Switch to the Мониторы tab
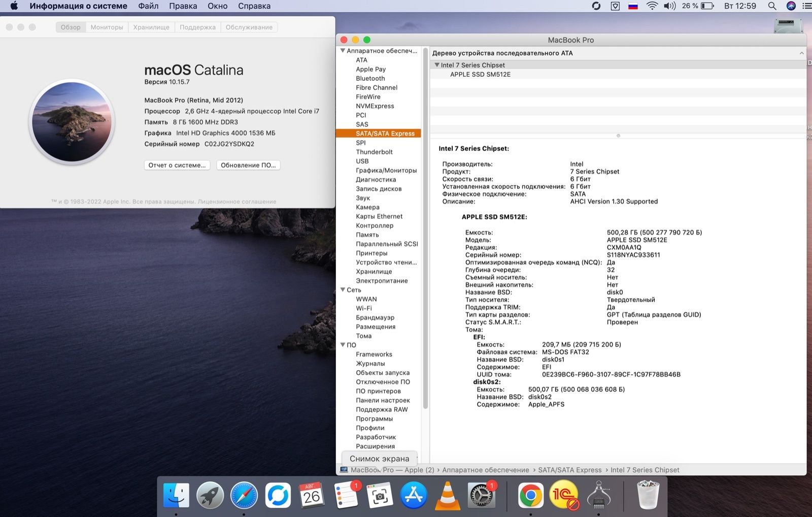812x517 pixels. tap(107, 27)
